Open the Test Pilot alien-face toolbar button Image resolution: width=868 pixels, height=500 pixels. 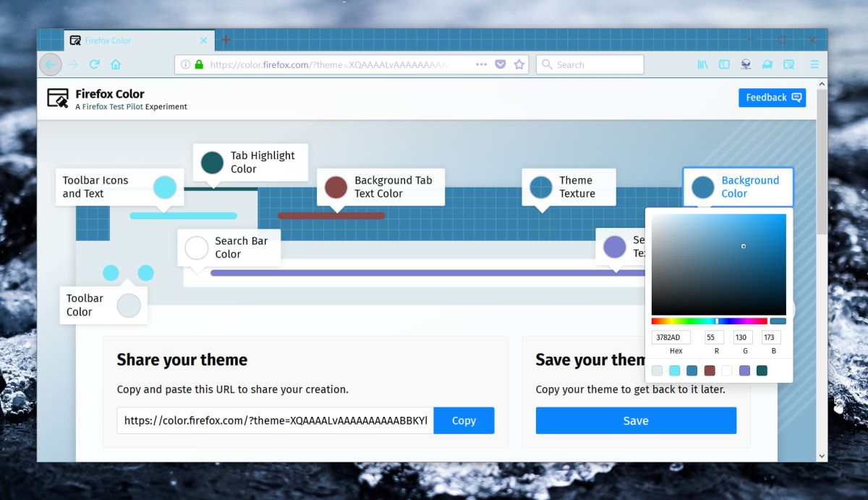tap(746, 64)
